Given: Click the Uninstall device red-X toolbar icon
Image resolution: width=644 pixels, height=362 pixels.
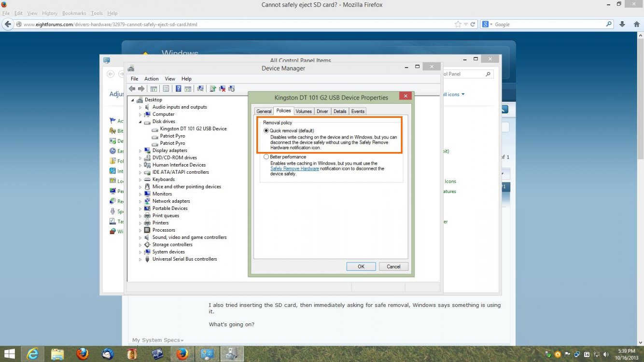Looking at the screenshot, I should [222, 89].
